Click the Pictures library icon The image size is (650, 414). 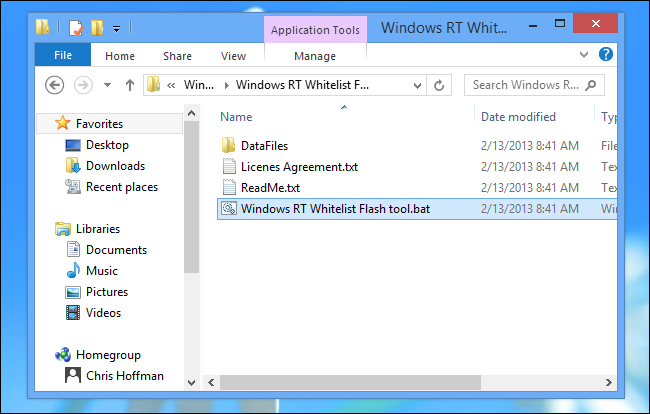(73, 292)
